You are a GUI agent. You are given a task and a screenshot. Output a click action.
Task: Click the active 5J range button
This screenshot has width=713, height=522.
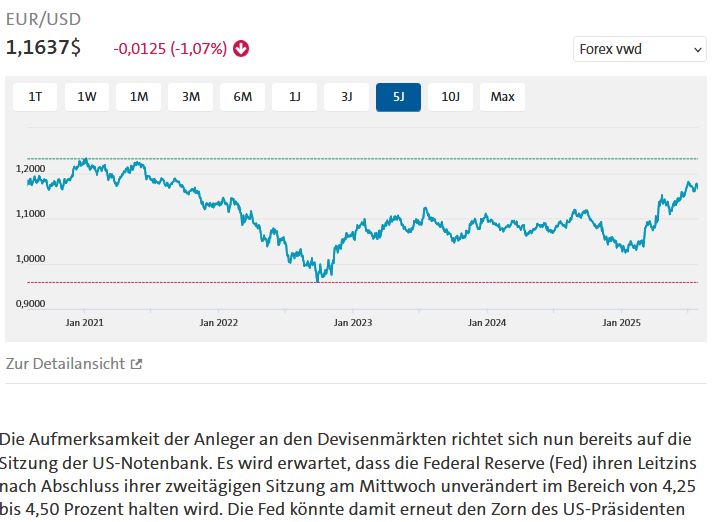click(x=399, y=96)
